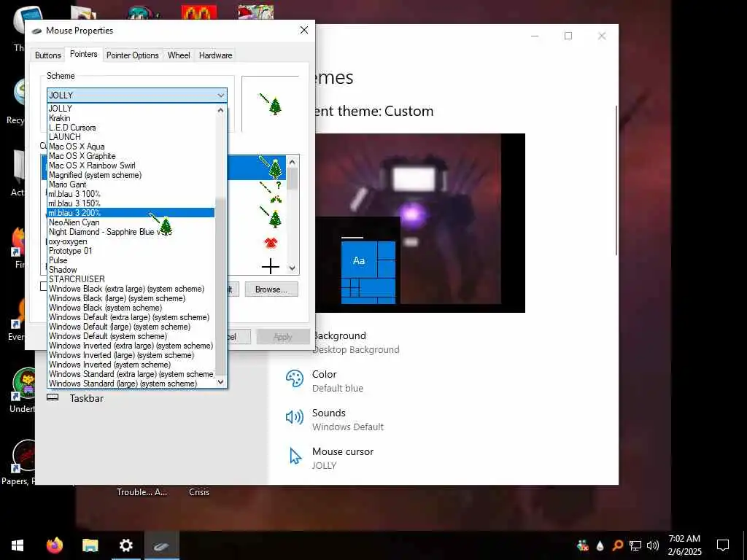The width and height of the screenshot is (747, 560).
Task: Select the ml.blau 3 200% scheme
Action: tap(131, 213)
